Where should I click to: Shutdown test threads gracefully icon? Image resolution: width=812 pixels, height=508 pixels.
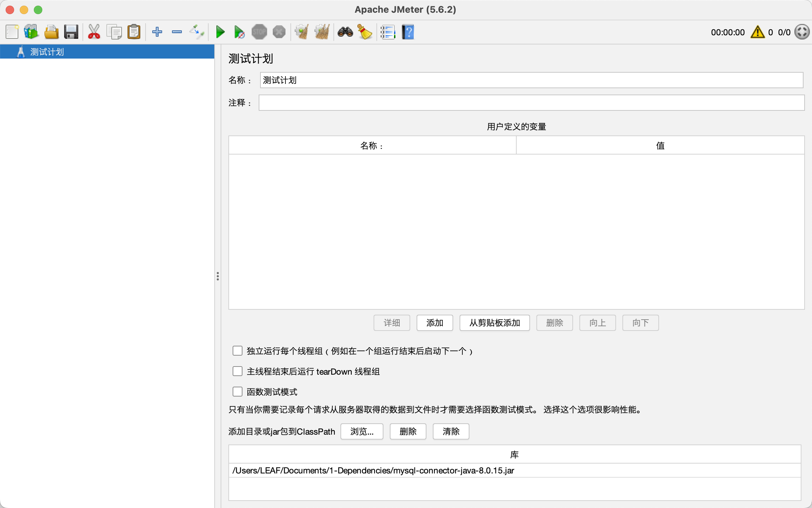[x=279, y=32]
